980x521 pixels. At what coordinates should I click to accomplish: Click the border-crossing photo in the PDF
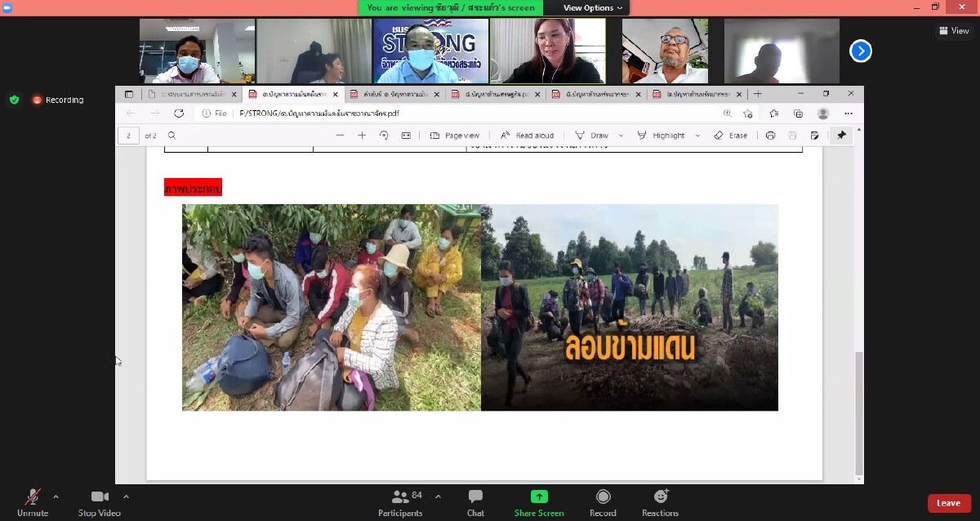point(629,307)
